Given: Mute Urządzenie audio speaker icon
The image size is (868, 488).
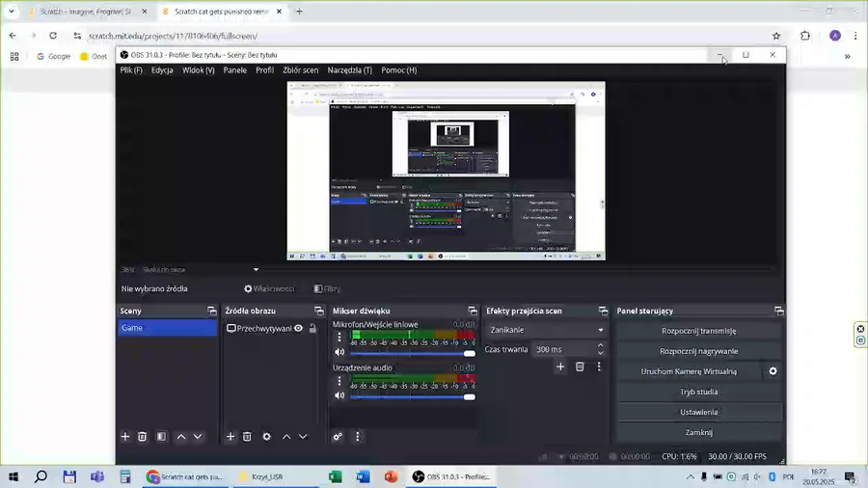Looking at the screenshot, I should tap(339, 395).
